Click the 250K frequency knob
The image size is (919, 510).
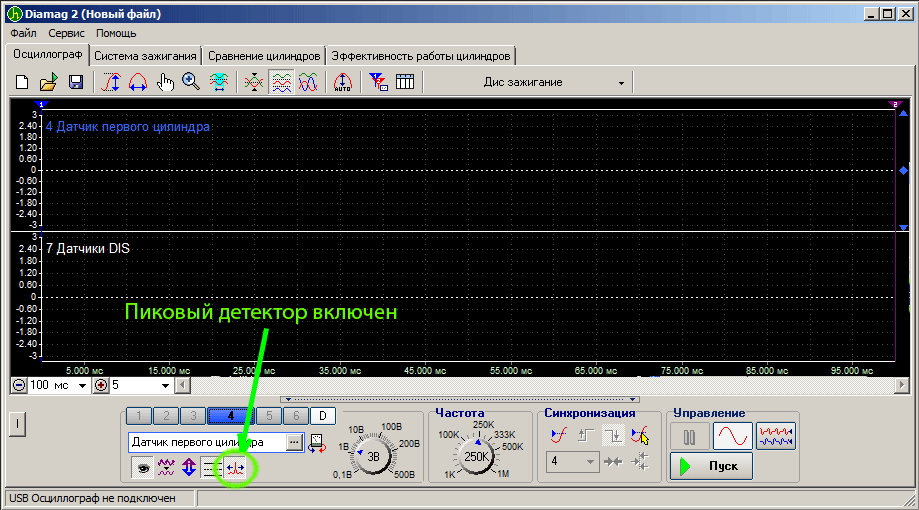click(476, 456)
